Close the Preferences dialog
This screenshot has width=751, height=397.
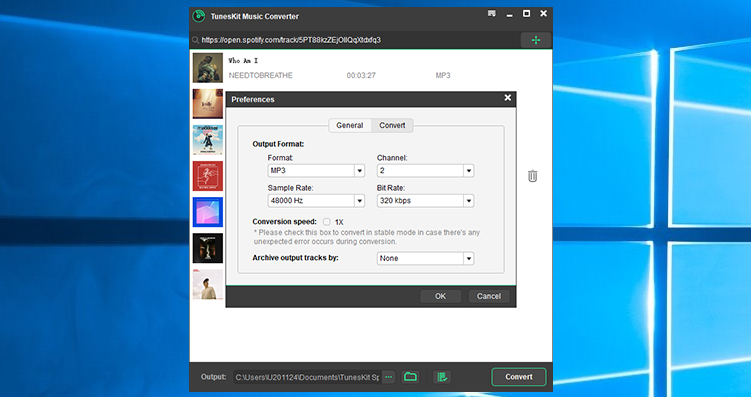tap(508, 98)
